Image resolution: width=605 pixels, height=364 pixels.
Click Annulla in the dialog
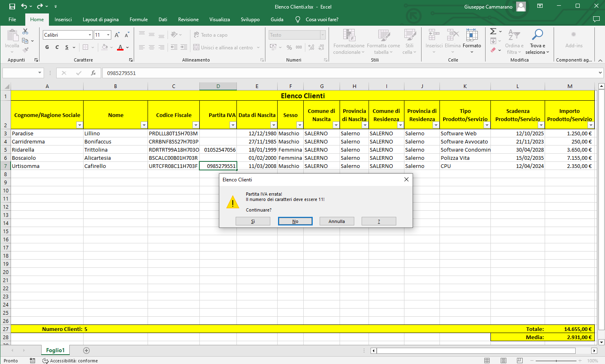(337, 221)
